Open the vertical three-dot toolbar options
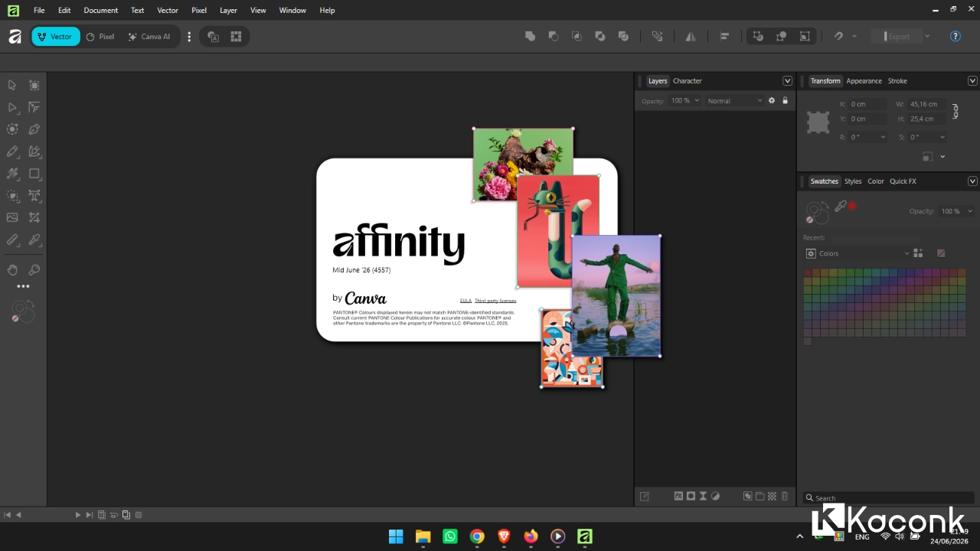 pyautogui.click(x=189, y=37)
